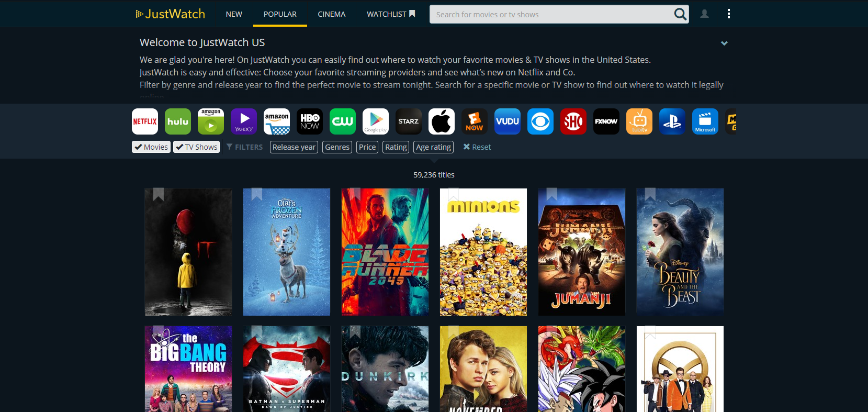Bookmark the Dunkirk movie
Image resolution: width=868 pixels, height=412 pixels.
tap(355, 332)
